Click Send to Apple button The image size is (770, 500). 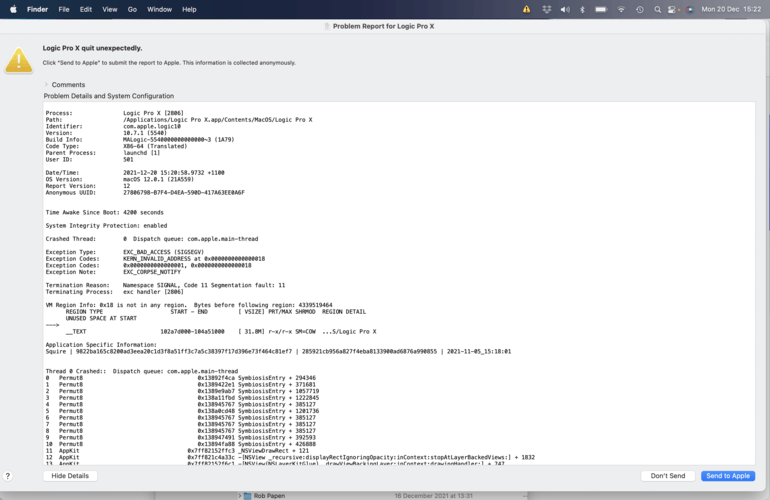[x=728, y=475]
